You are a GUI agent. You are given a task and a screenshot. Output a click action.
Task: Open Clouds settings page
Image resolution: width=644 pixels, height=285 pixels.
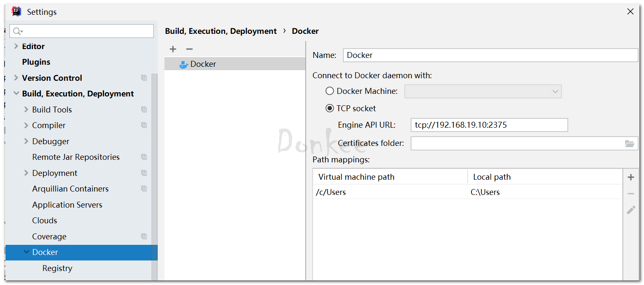pos(44,220)
